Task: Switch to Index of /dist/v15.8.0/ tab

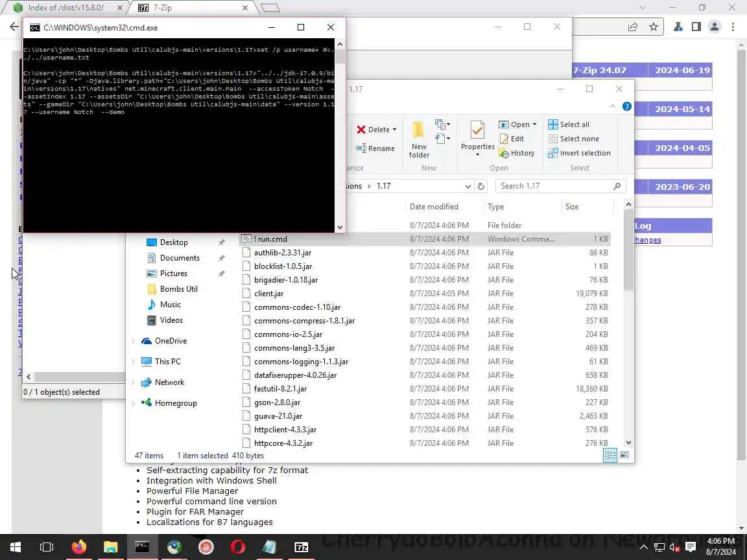Action: [65, 8]
